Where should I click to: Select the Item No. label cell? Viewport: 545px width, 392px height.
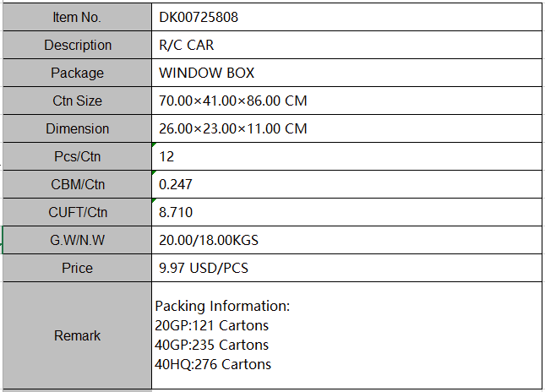77,17
